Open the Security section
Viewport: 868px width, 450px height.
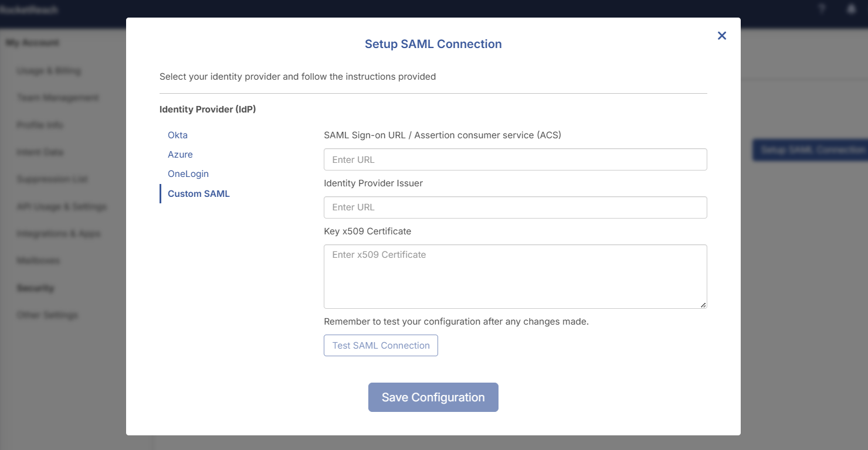34,288
